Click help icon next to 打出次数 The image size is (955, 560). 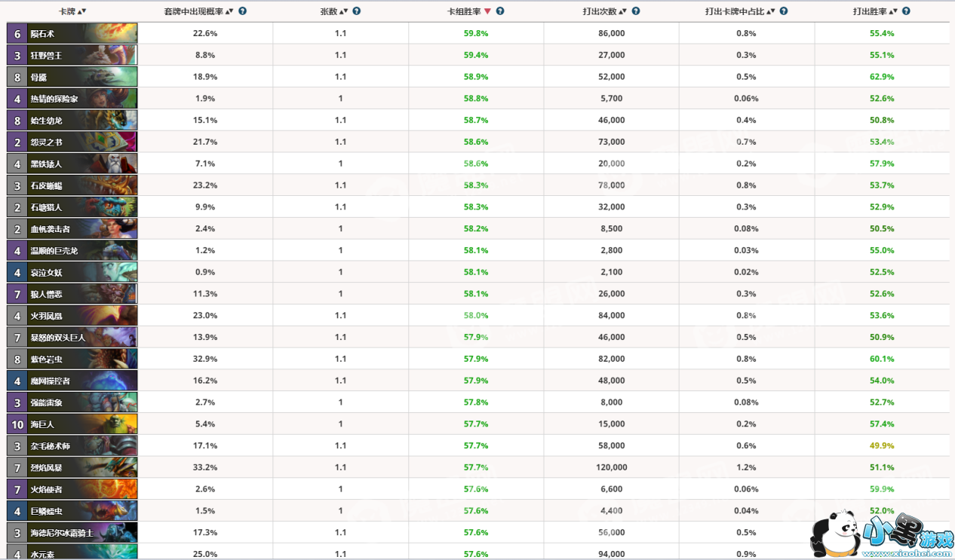coord(636,11)
